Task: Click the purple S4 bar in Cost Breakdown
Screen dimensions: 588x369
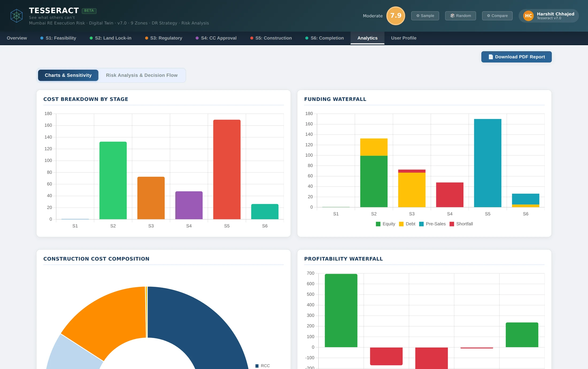Action: pyautogui.click(x=189, y=205)
